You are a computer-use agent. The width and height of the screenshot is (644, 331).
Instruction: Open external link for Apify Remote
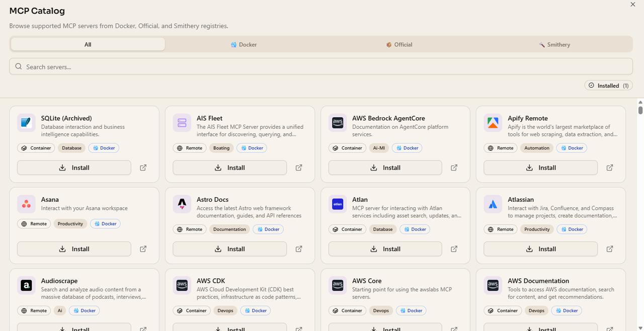tap(610, 168)
